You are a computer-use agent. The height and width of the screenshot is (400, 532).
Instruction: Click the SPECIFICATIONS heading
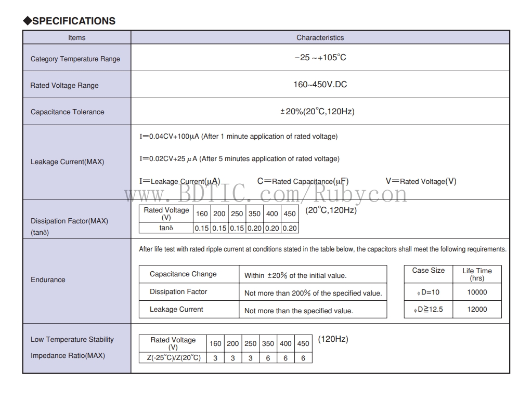[x=69, y=21]
